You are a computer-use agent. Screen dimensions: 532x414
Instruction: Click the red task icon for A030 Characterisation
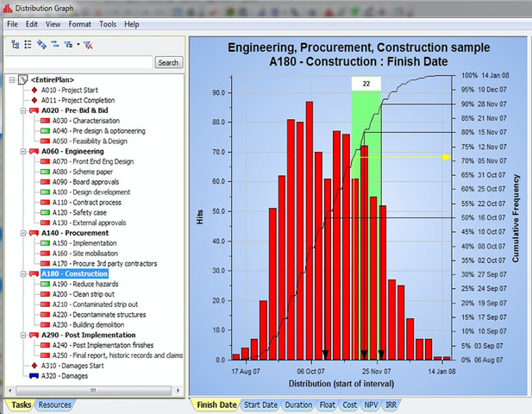pos(45,121)
